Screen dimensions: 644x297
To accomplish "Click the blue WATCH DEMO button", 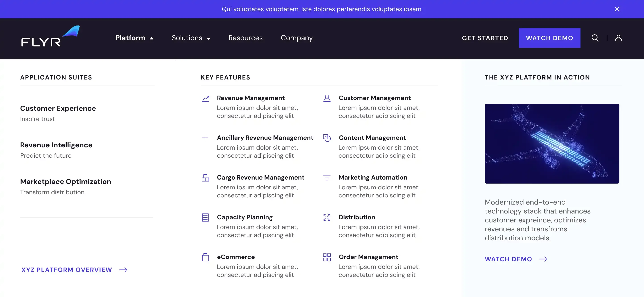I will (549, 38).
